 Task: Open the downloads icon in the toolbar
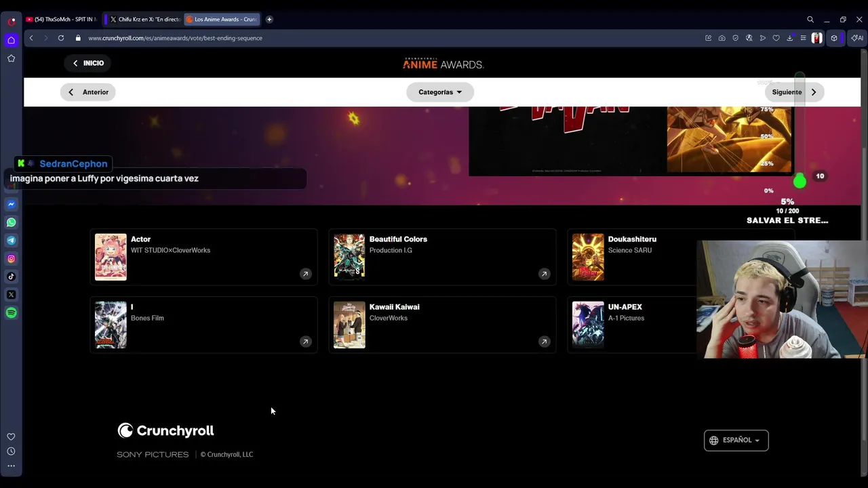789,38
